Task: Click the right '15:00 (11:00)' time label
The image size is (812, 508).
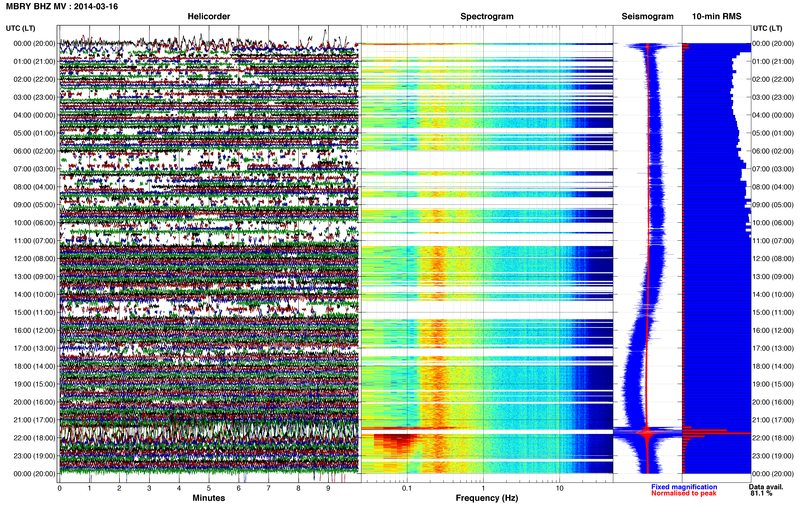Action: [x=773, y=312]
